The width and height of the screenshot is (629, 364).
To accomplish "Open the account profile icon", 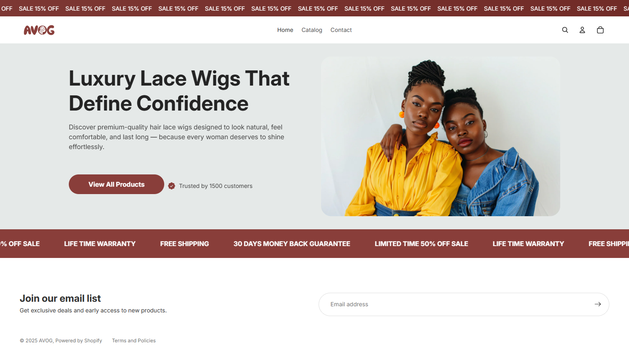I will [582, 30].
